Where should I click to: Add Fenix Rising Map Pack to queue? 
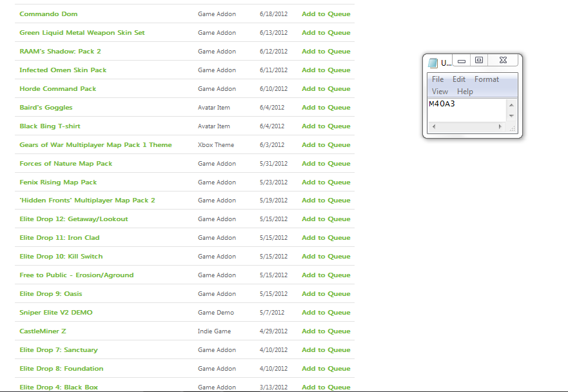(x=326, y=182)
